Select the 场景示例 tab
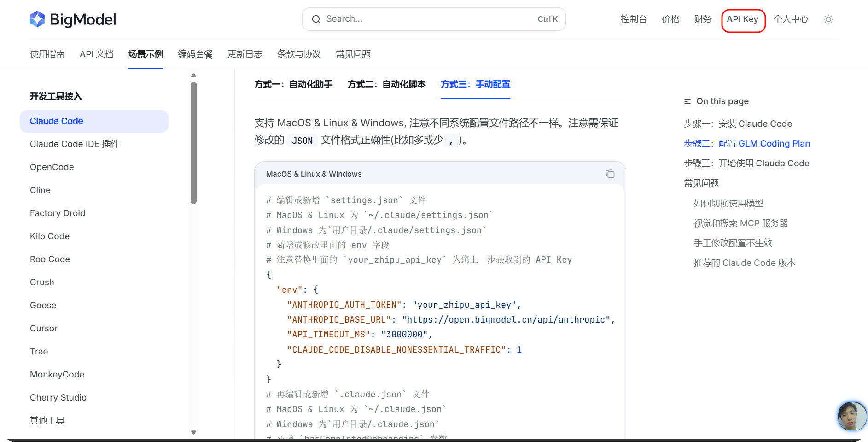 click(146, 54)
